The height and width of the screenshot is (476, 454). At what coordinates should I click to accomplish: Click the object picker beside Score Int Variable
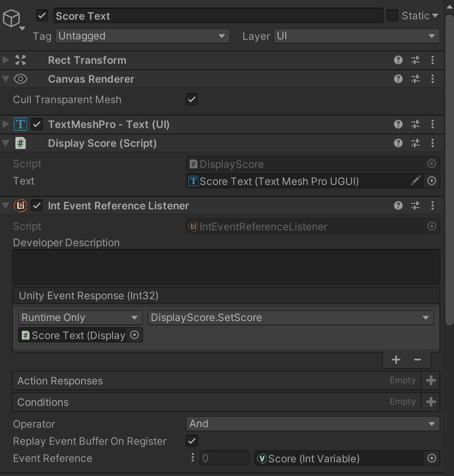431,458
